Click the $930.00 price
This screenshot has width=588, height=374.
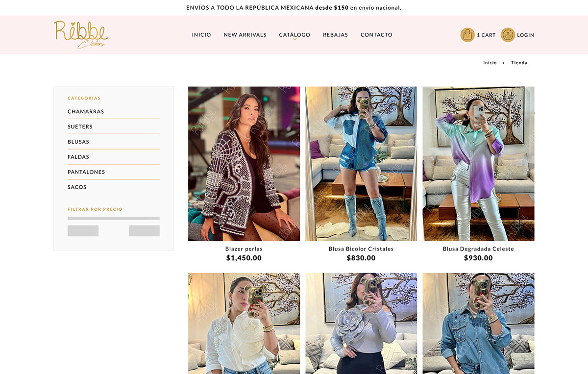[x=478, y=258]
